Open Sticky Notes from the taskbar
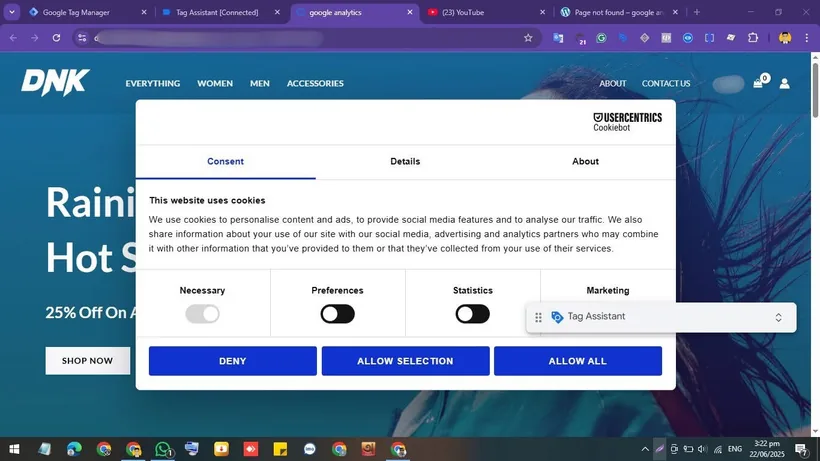Viewport: 820px width, 461px height. [x=280, y=449]
